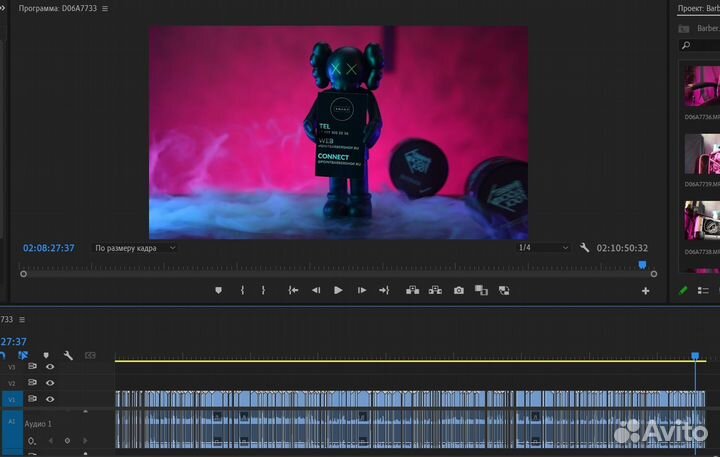Open the Program panel hamburger menu

click(105, 8)
